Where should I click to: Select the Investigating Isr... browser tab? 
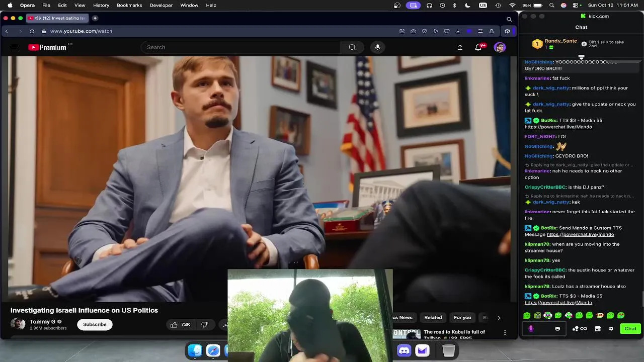point(57,18)
